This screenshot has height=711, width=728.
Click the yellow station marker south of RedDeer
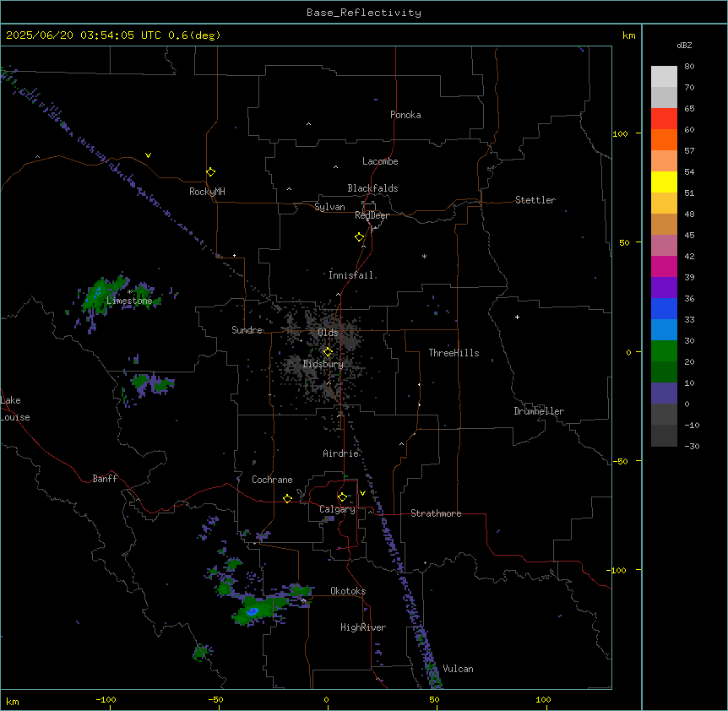[x=360, y=237]
